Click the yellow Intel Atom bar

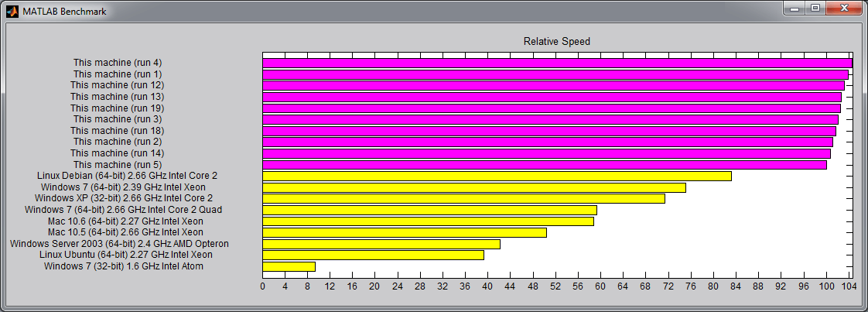289,266
